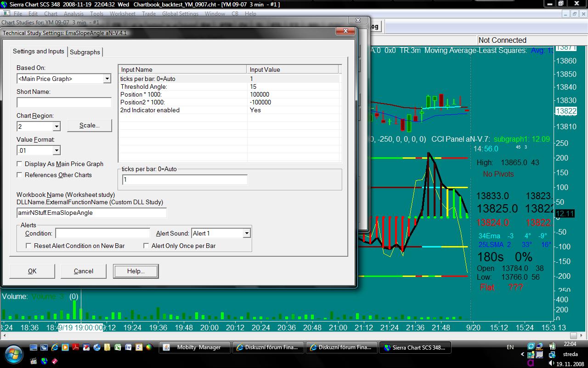Screen dimensions: 588x368
Task: Open Internet Explorer from quick launch
Action: point(55,347)
